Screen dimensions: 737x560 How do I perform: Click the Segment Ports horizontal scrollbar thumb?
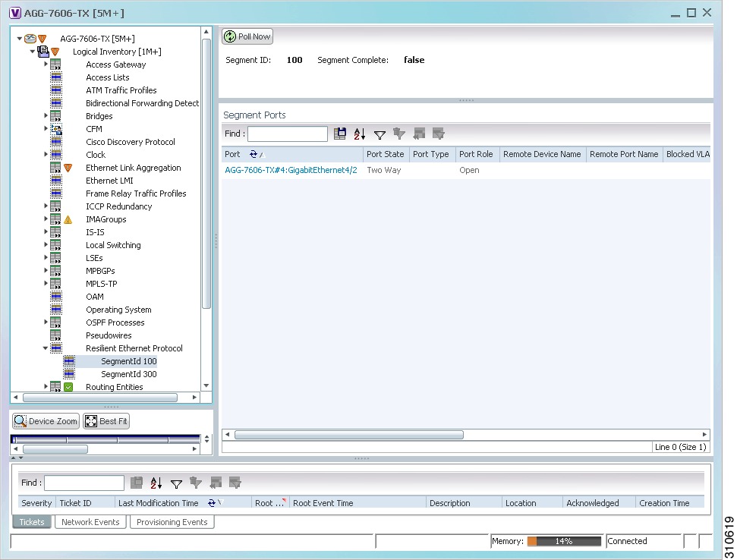348,435
